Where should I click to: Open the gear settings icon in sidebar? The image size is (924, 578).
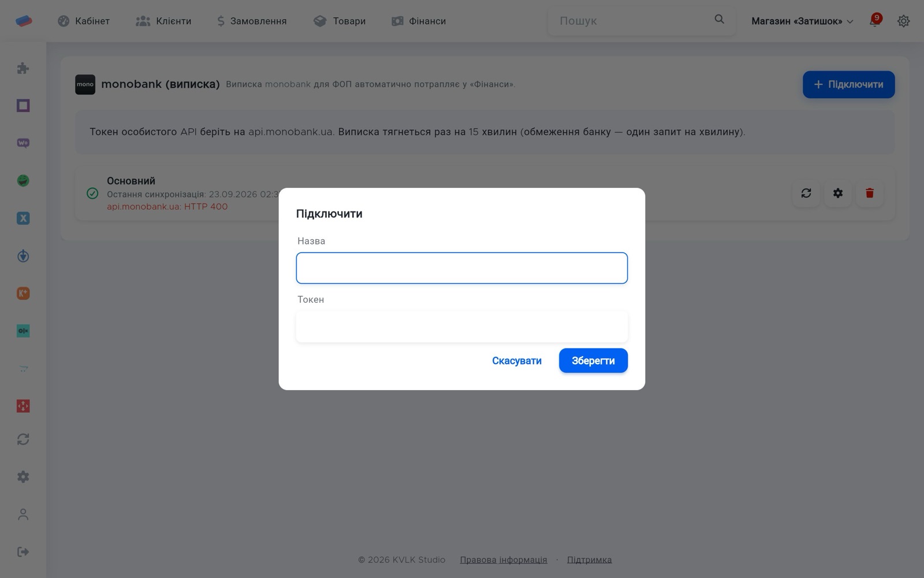point(23,477)
